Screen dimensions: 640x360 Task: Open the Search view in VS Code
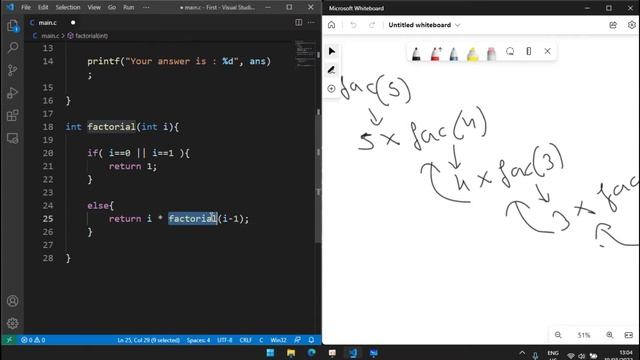point(13,48)
